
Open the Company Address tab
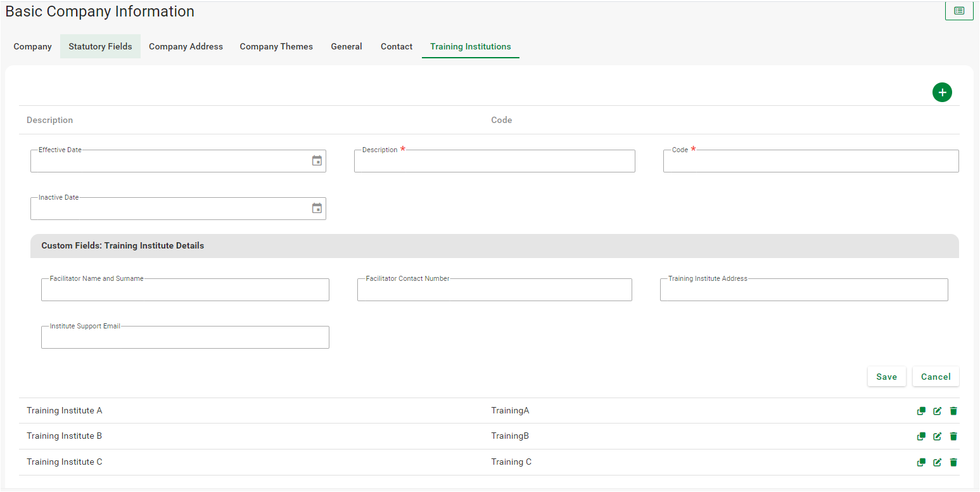(186, 46)
